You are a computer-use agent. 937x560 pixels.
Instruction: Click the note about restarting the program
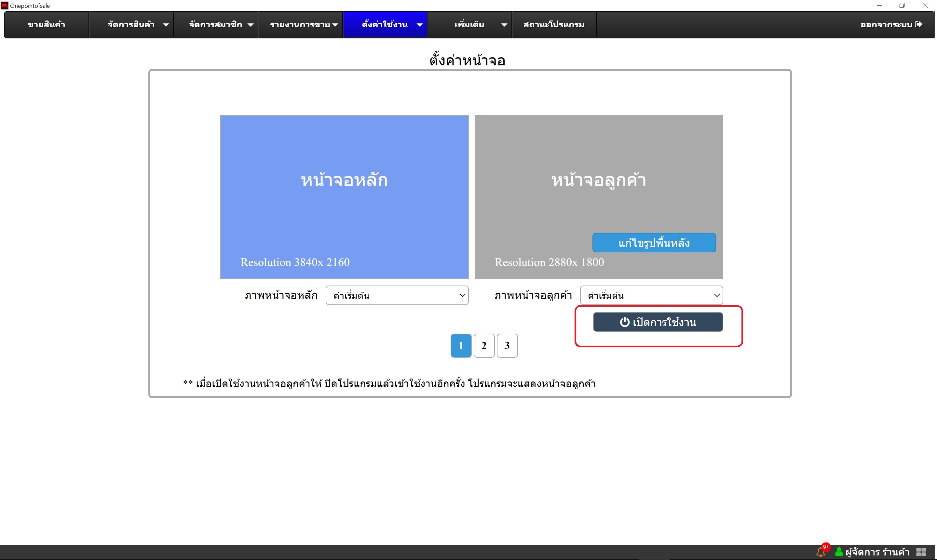point(389,384)
